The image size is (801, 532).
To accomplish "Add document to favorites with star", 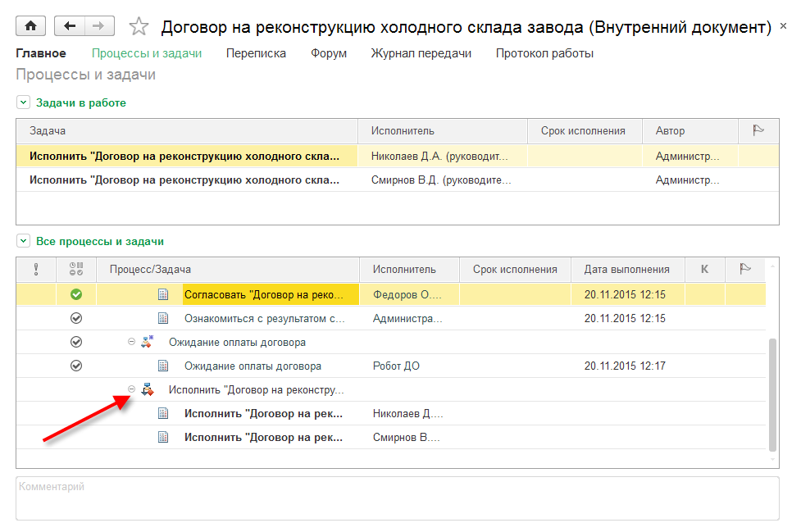I will coord(139,27).
